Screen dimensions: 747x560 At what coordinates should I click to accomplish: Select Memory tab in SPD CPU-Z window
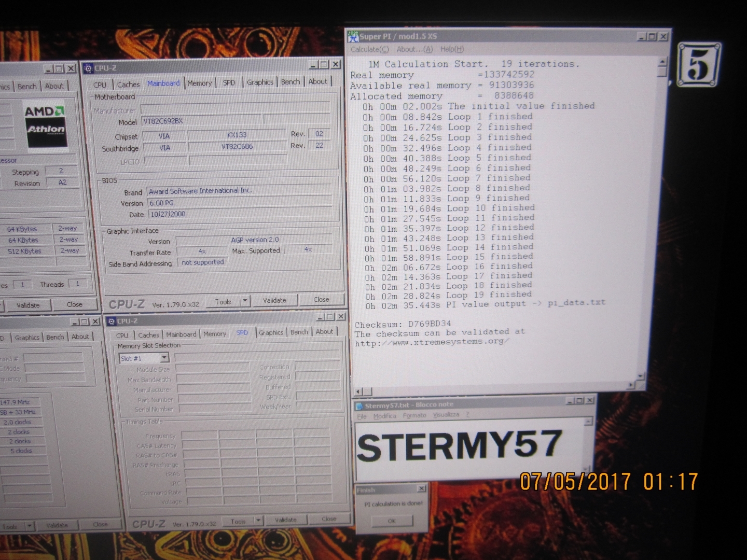(x=214, y=334)
